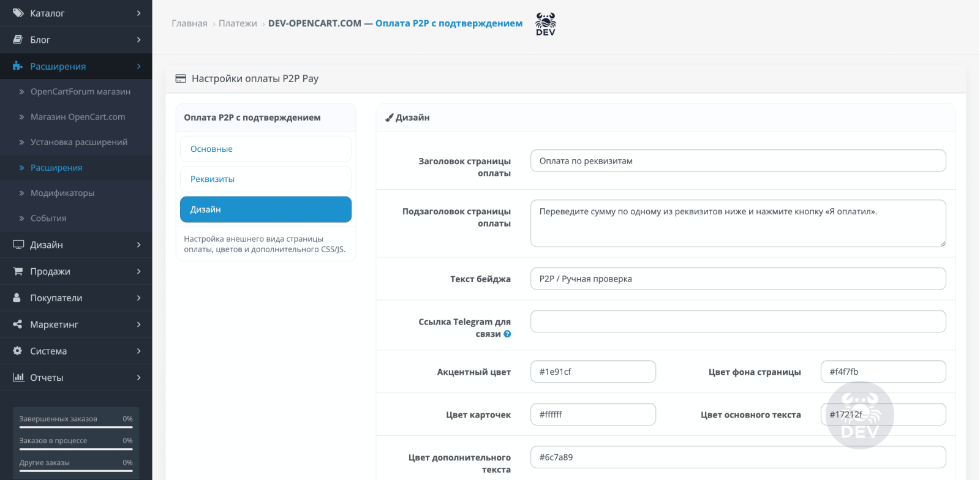Click the Блог book icon
This screenshot has height=480, width=980.
[x=18, y=40]
